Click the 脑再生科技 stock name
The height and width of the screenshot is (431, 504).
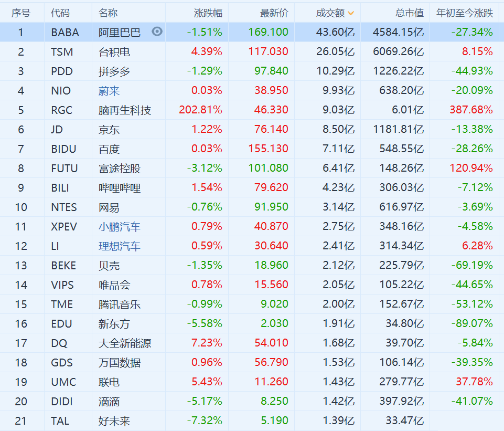[125, 110]
